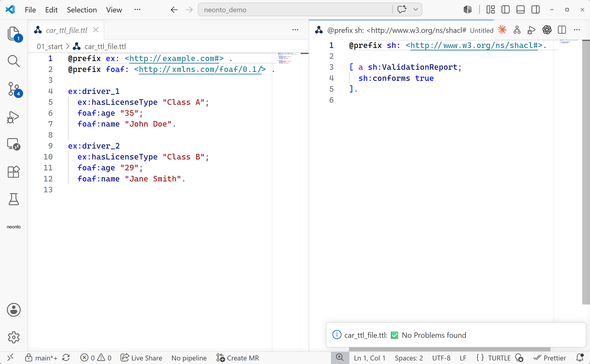Screen dimensions: 590x364
Task: Open the Explorer view in activity bar
Action: 14,34
